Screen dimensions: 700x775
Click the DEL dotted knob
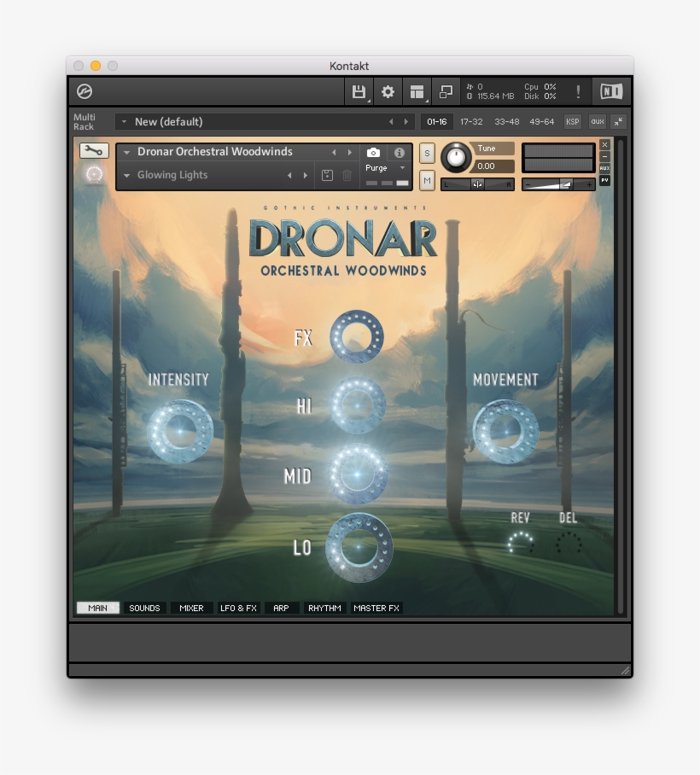pos(569,543)
